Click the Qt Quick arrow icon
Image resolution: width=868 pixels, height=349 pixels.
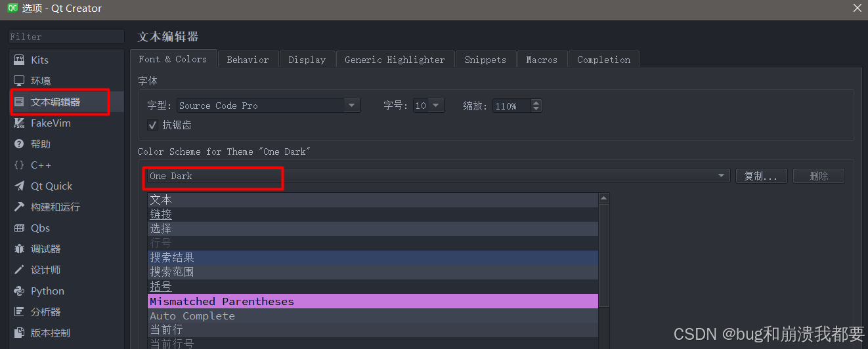coord(19,186)
